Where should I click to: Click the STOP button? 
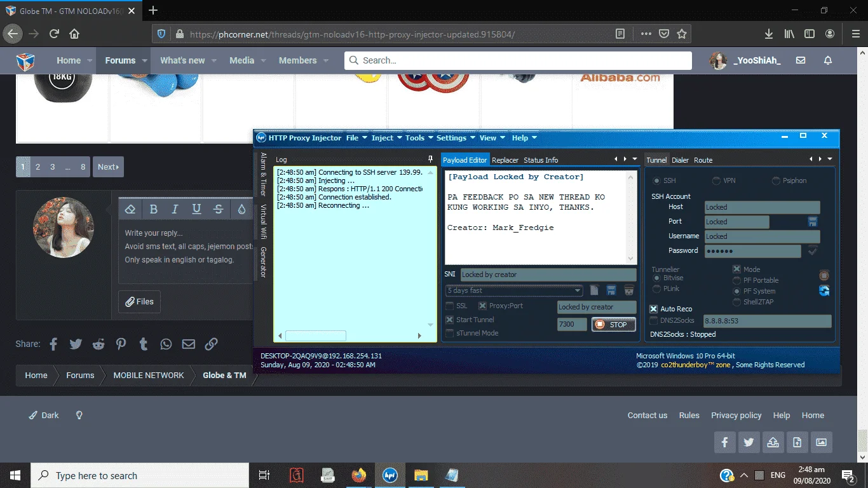click(613, 324)
